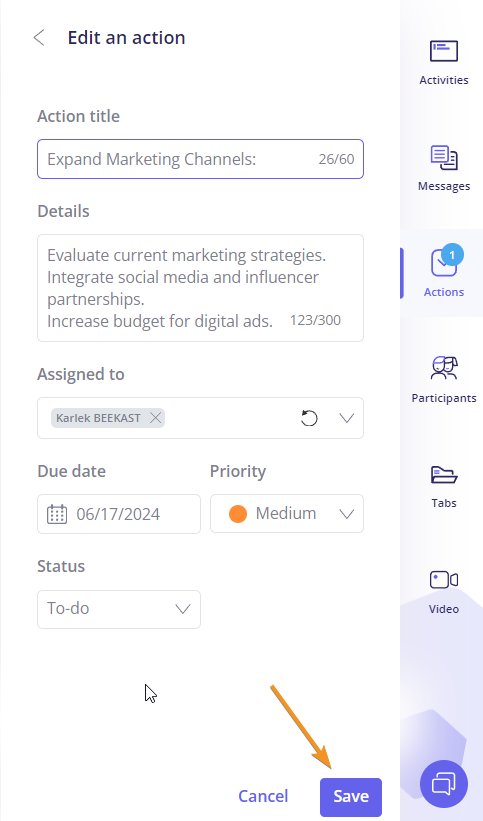Open the To-do Status dropdown
This screenshot has width=483, height=821.
[x=119, y=609]
